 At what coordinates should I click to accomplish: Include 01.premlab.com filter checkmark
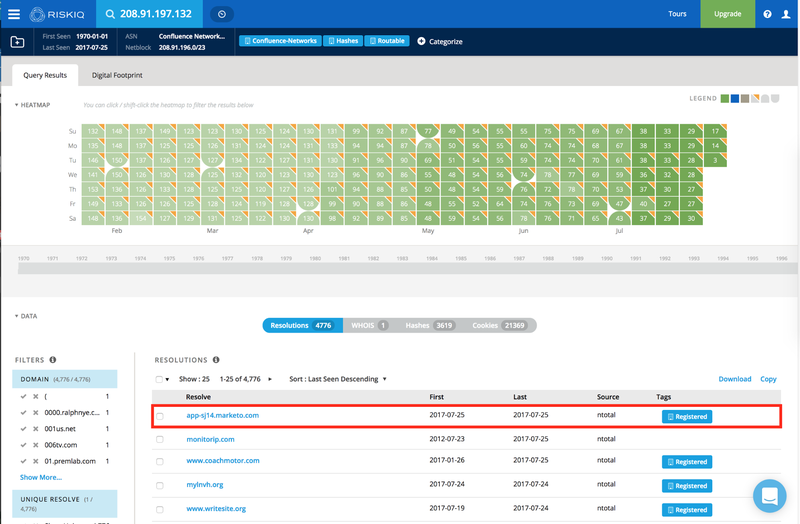pyautogui.click(x=23, y=461)
